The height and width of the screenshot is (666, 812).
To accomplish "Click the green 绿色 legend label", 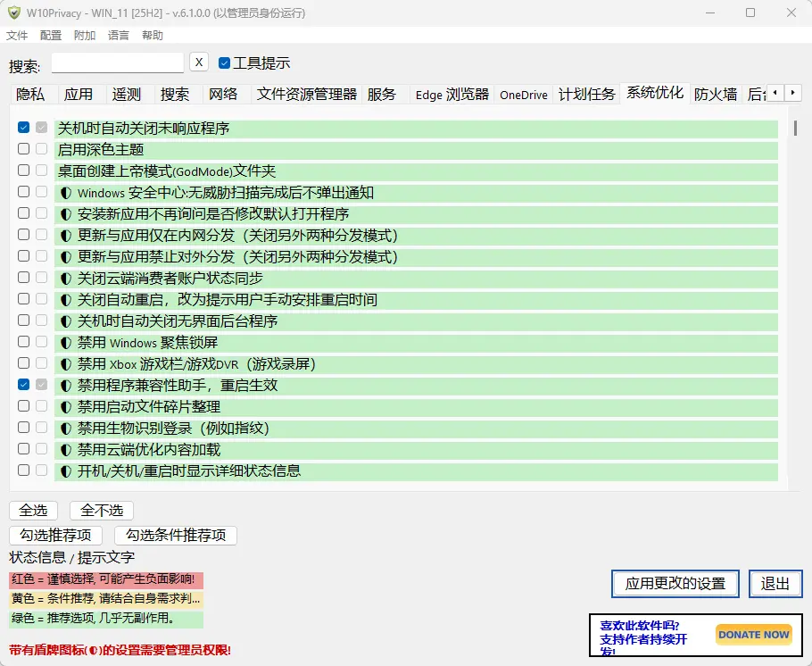I will [x=106, y=619].
